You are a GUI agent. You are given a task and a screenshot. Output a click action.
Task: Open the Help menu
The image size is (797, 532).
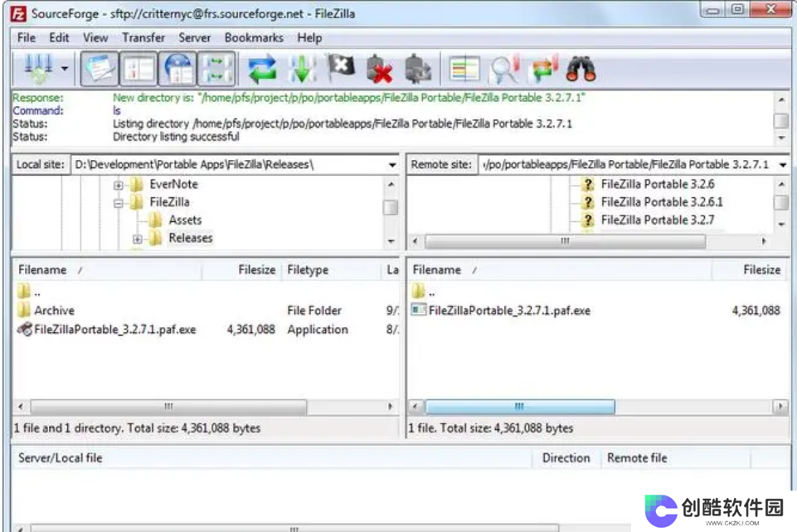pos(309,37)
